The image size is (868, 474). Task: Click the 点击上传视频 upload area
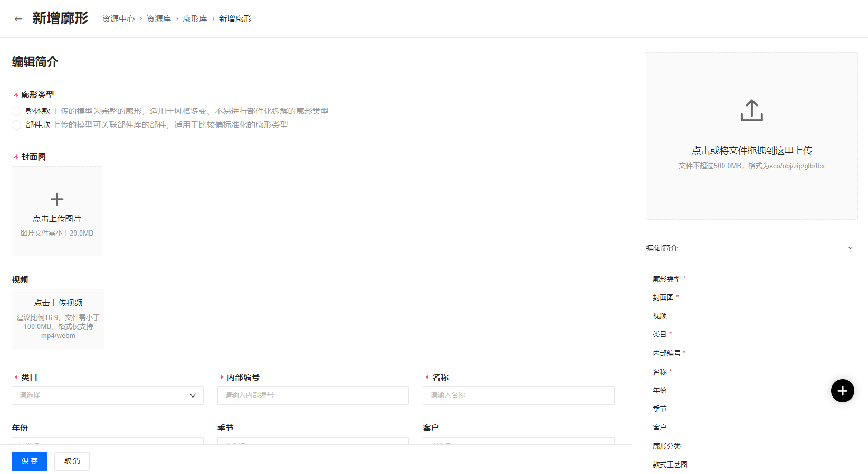tap(58, 318)
